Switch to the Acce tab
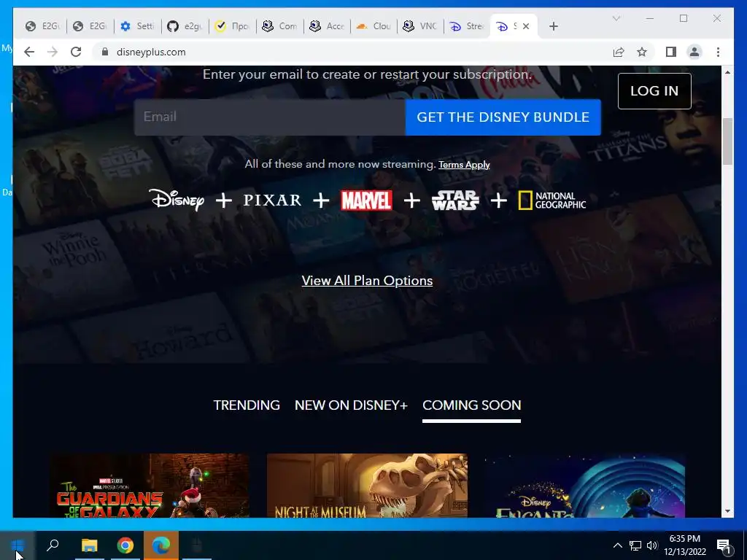This screenshot has width=747, height=560. 327,26
